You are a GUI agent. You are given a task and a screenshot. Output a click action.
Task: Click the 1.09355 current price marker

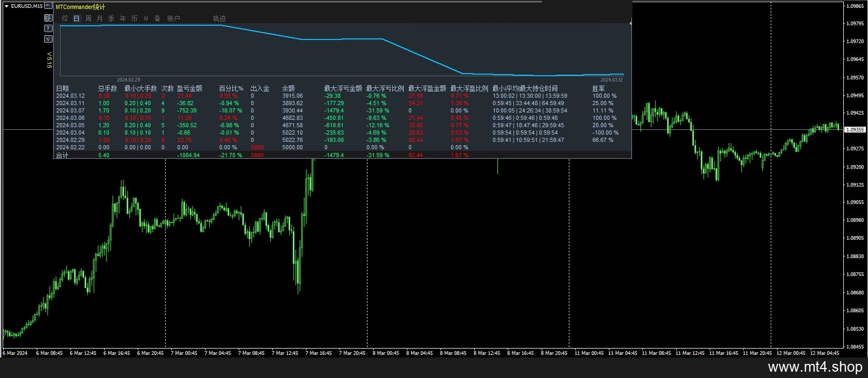point(856,129)
